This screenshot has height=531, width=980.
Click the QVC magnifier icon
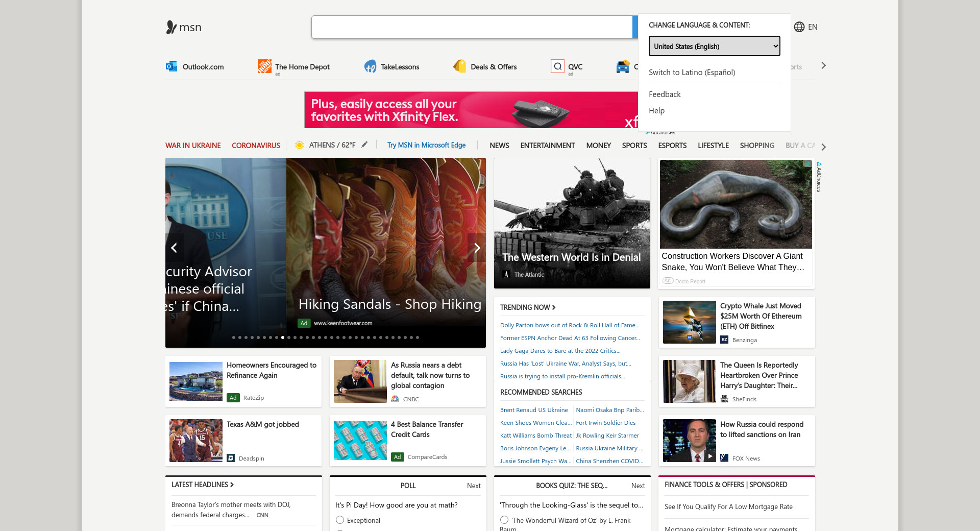557,66
